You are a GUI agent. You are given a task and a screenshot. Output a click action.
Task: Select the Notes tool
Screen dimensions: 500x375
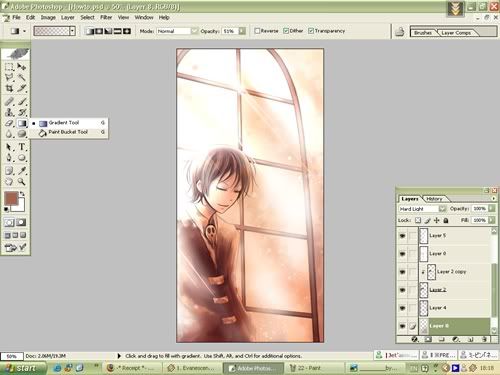(9, 171)
